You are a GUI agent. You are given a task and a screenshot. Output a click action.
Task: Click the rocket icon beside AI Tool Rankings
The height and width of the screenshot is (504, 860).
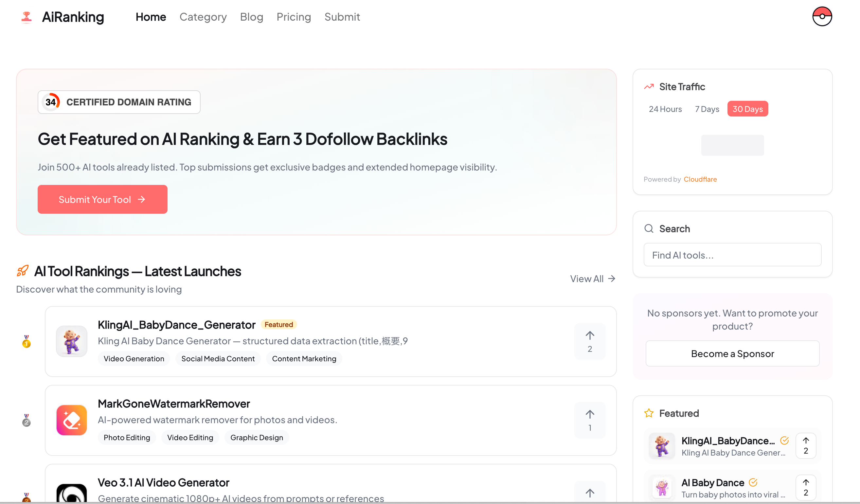point(22,271)
